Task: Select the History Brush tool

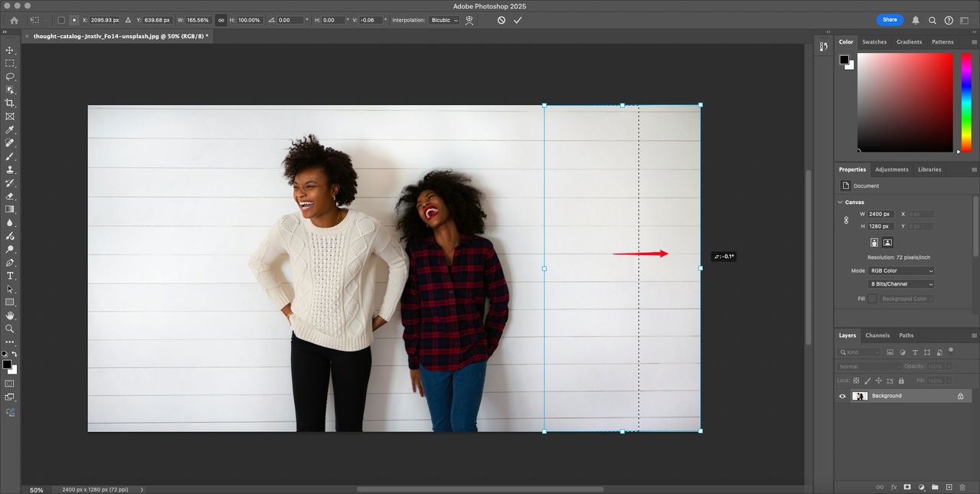Action: coord(10,183)
